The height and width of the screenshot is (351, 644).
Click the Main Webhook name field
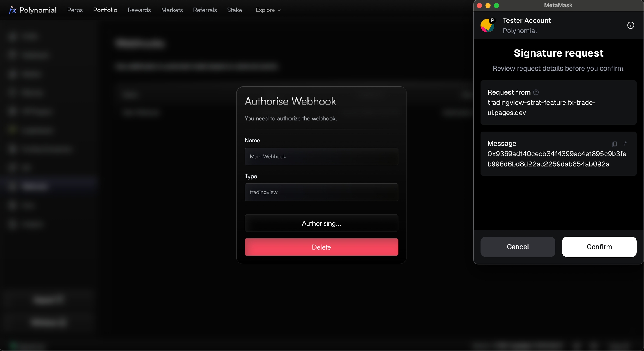click(x=321, y=156)
